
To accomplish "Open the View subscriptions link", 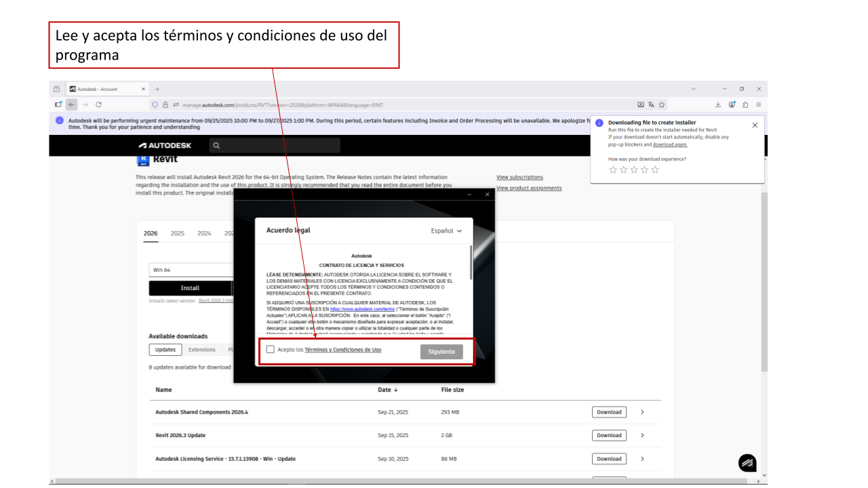I will [x=519, y=178].
